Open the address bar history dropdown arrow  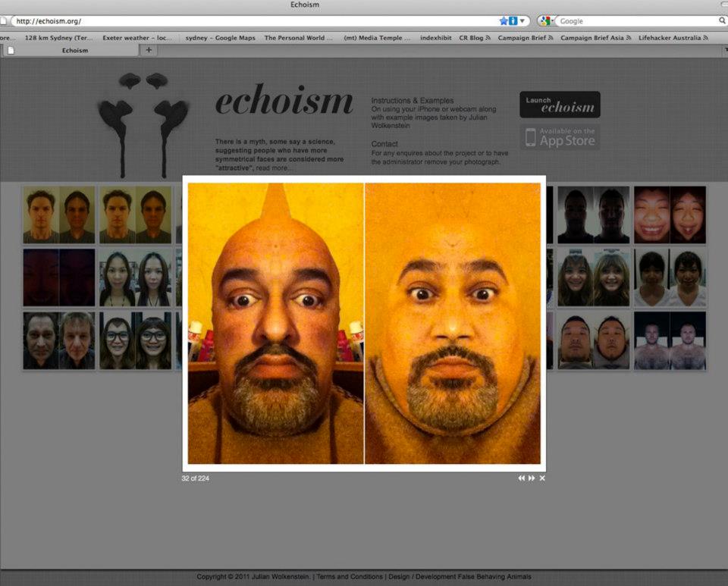point(522,21)
